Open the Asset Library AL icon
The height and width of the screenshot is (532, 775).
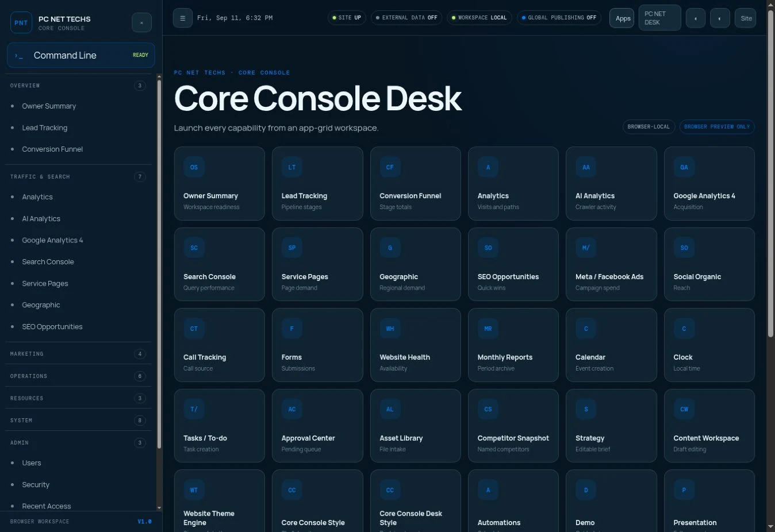point(390,410)
